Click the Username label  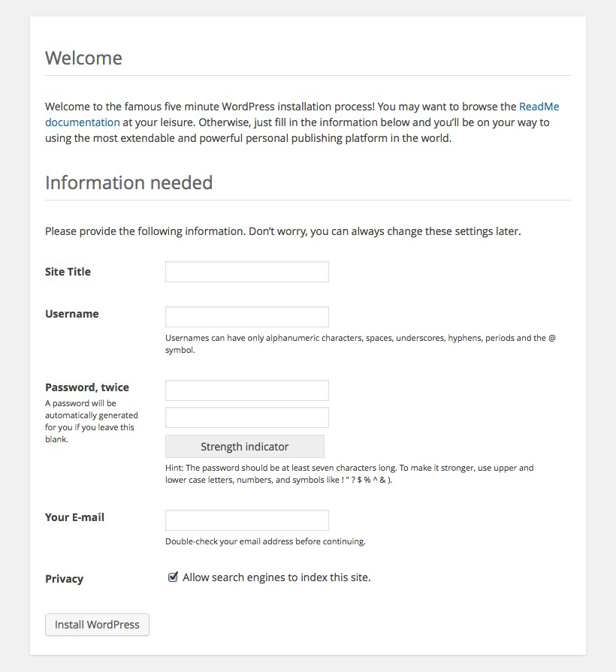click(72, 314)
